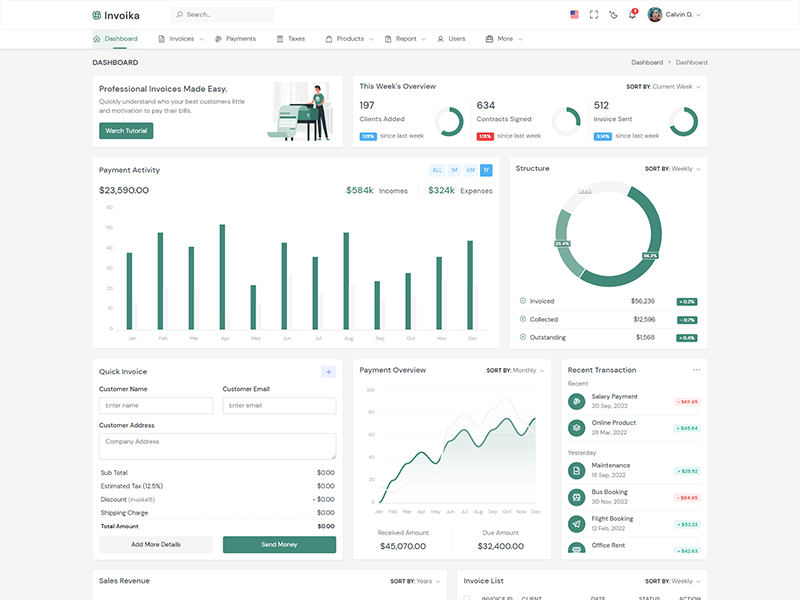Open the Calvin D. profile dropdown
The width and height of the screenshot is (800, 600).
click(675, 15)
